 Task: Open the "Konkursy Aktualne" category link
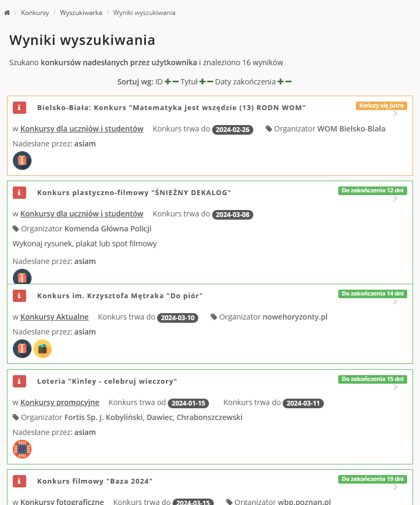click(x=54, y=317)
